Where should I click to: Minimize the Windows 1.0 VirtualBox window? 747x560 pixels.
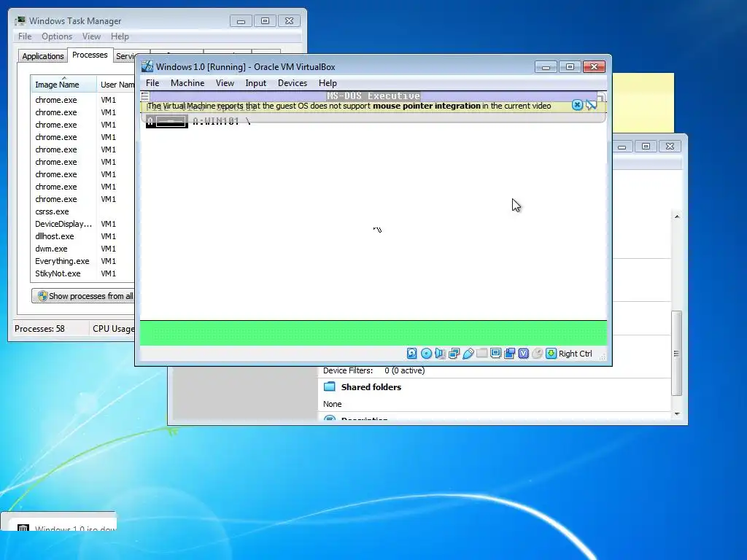click(x=546, y=66)
